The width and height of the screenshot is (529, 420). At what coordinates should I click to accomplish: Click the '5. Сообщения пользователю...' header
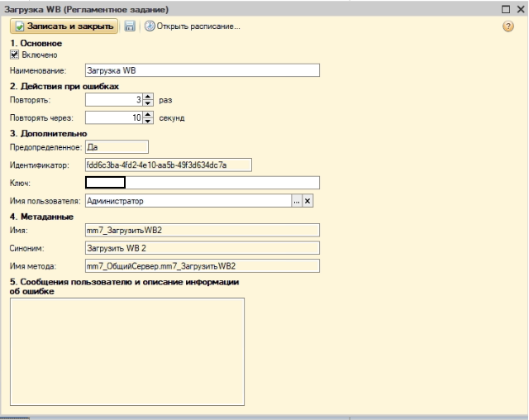click(125, 286)
